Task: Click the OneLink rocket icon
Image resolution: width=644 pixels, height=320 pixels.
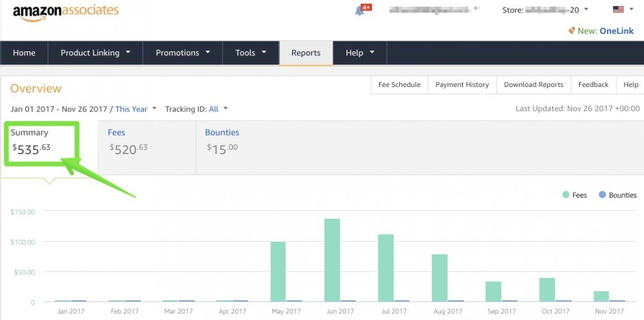Action: pos(571,30)
